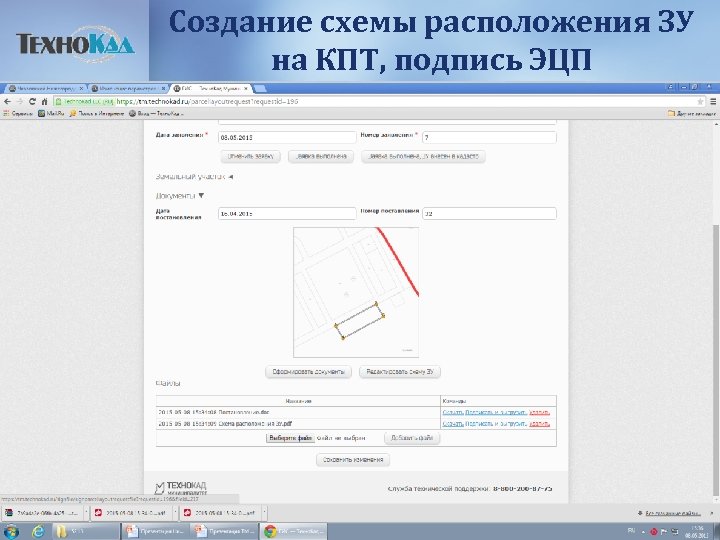Collapse the Документы section
720x540 pixels.
180,196
